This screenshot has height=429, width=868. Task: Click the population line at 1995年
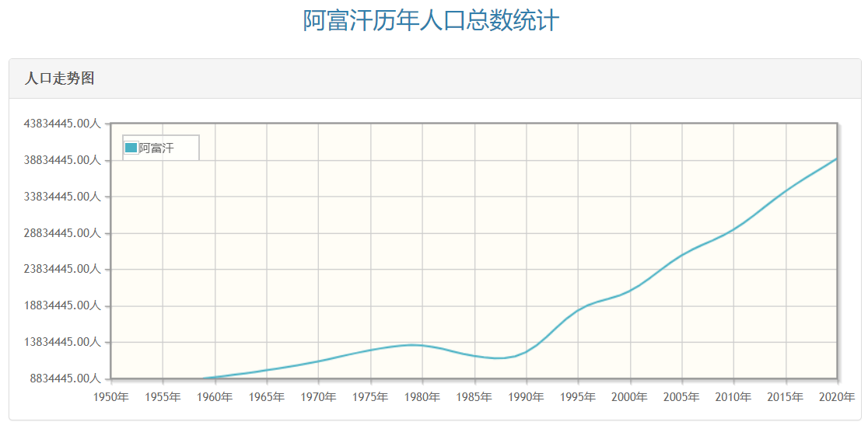pos(578,310)
